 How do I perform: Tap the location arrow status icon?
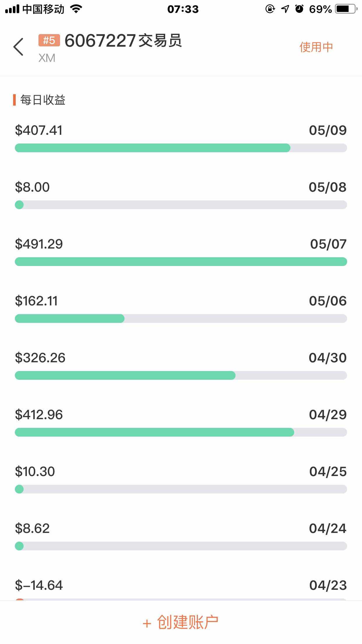pyautogui.click(x=285, y=9)
